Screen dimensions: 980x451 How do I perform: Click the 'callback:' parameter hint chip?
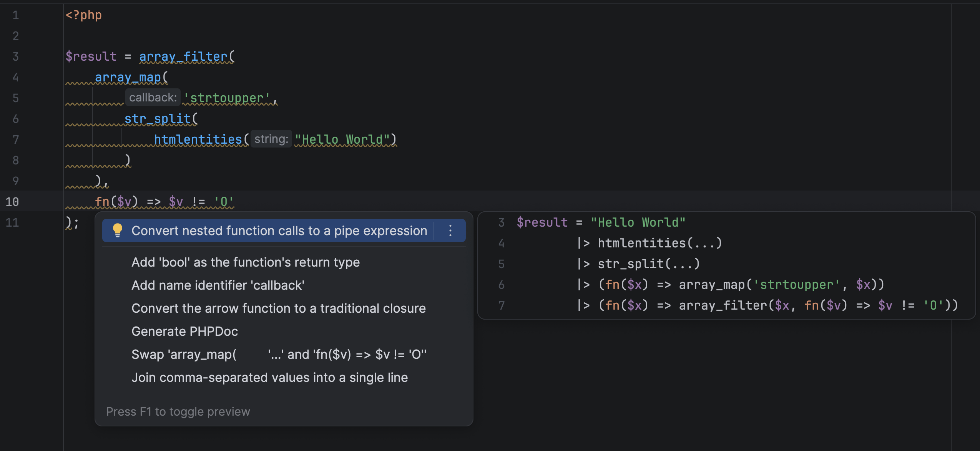click(153, 97)
